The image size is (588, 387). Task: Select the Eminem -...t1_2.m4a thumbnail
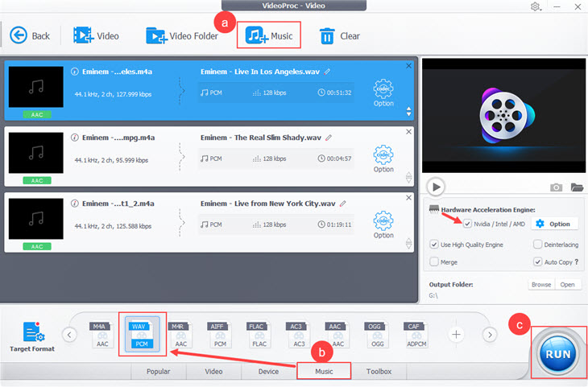pos(36,219)
